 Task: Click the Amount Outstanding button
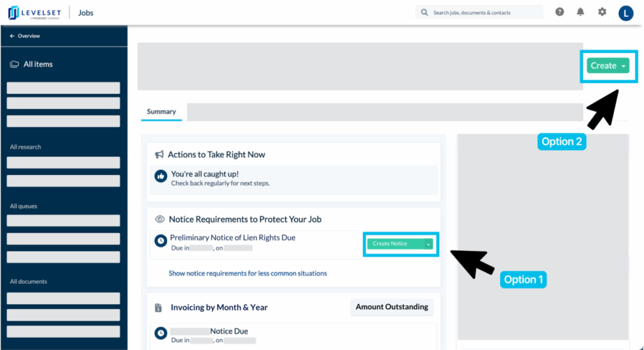point(392,307)
